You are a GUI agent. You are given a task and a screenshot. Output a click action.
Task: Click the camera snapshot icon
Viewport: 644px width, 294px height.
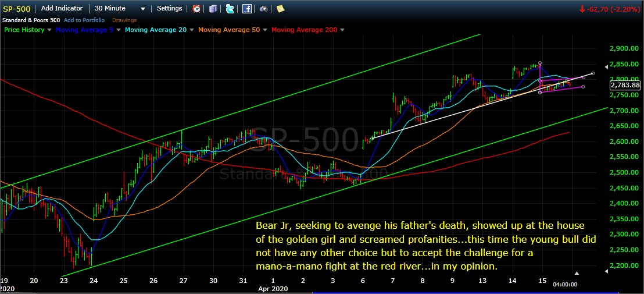[x=264, y=9]
